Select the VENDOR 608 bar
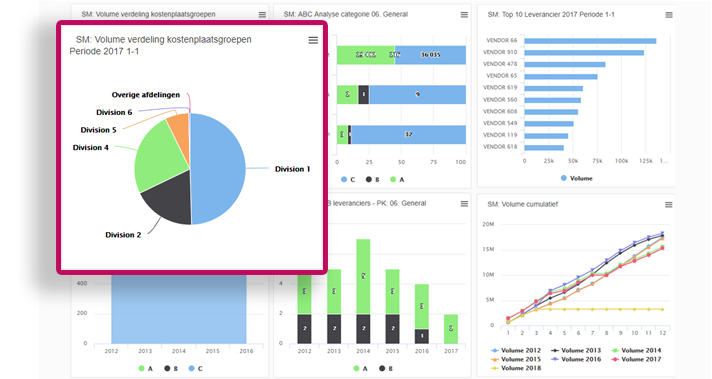This screenshot has height=379, width=712. (x=551, y=112)
